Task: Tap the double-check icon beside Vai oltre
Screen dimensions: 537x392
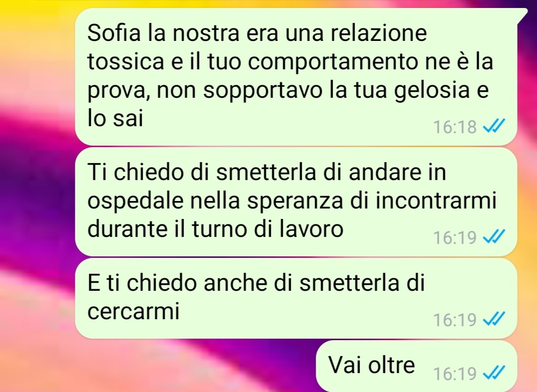Action: (x=494, y=373)
